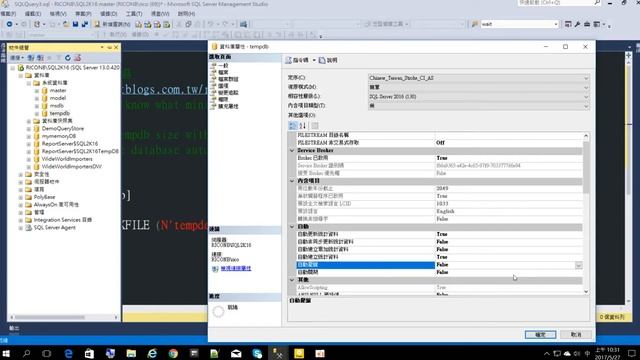Click the FILESTREAM Off value cell
The width and height of the screenshot is (640, 360).
pos(509,143)
